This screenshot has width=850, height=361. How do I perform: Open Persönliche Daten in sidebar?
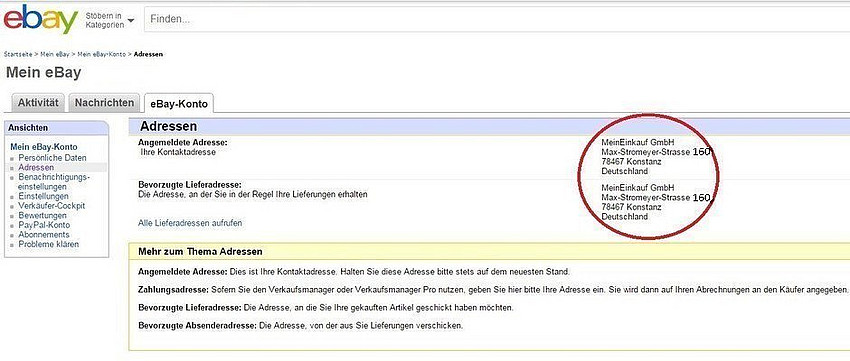click(52, 158)
